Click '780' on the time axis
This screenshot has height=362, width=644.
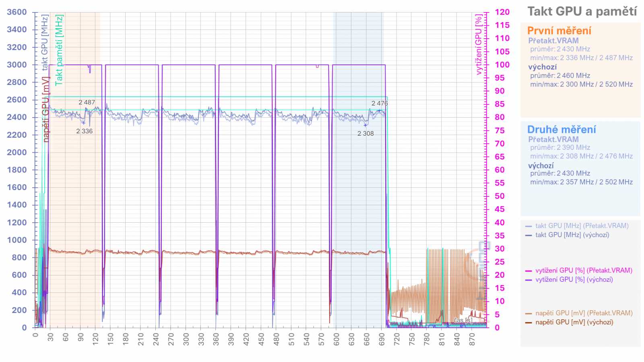point(427,339)
